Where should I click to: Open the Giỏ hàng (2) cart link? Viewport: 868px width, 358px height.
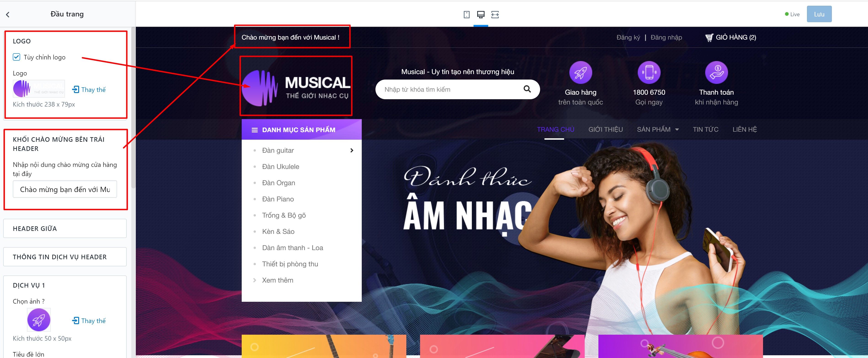click(731, 37)
